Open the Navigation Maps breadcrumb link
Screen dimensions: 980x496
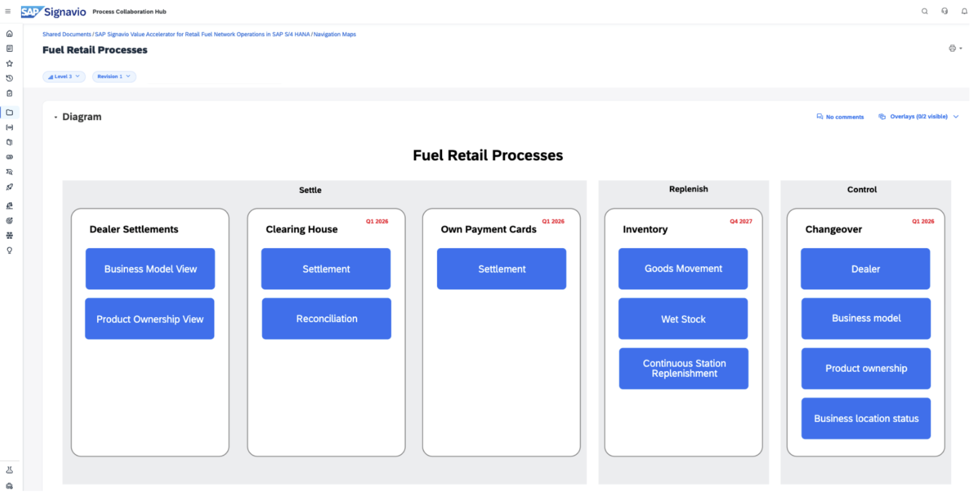coord(335,35)
